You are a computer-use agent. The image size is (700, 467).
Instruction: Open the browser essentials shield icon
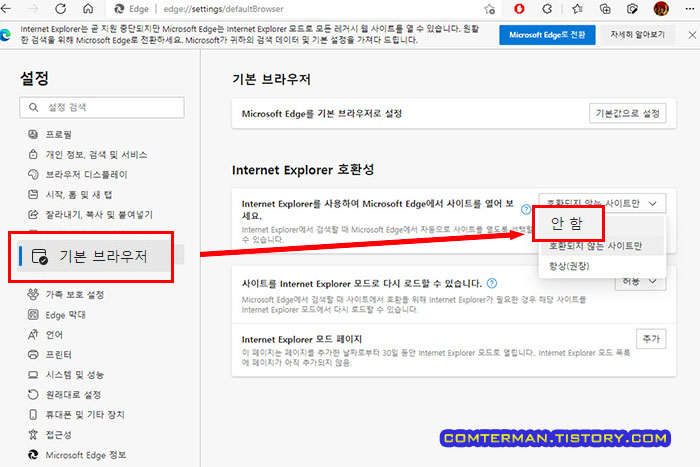click(632, 8)
